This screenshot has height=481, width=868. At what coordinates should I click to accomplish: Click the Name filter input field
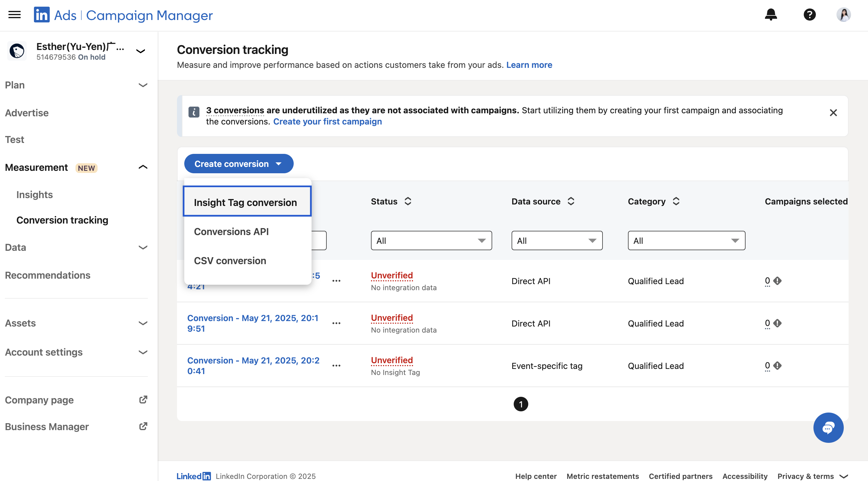point(319,240)
